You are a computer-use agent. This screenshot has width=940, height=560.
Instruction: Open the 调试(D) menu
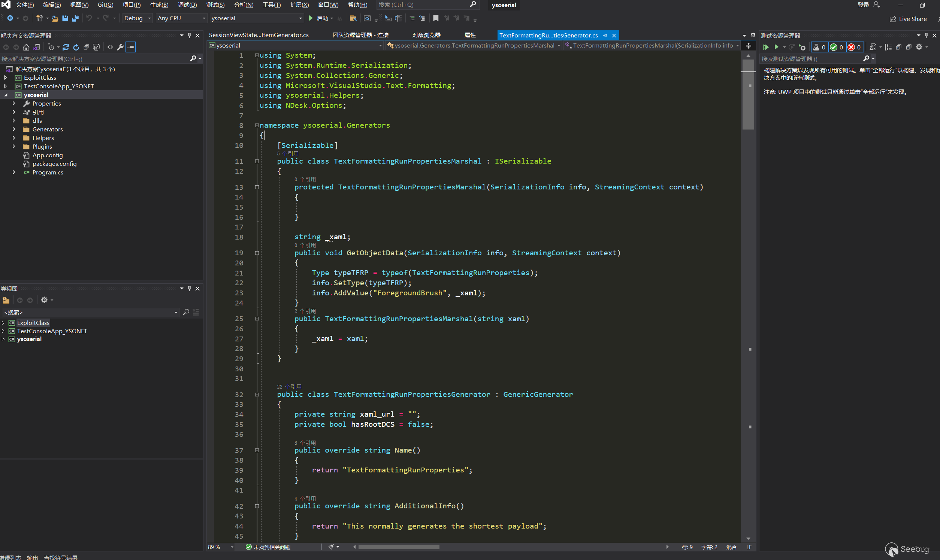click(x=187, y=5)
